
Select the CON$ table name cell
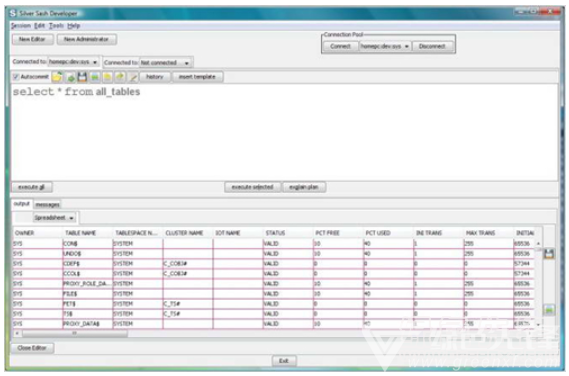pos(87,244)
